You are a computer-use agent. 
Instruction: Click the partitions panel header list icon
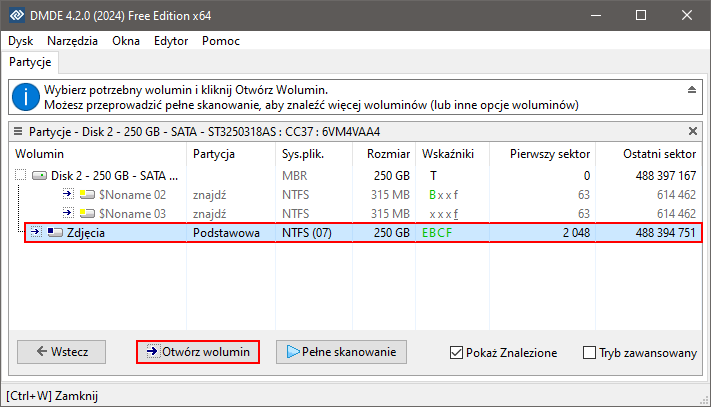pos(17,131)
